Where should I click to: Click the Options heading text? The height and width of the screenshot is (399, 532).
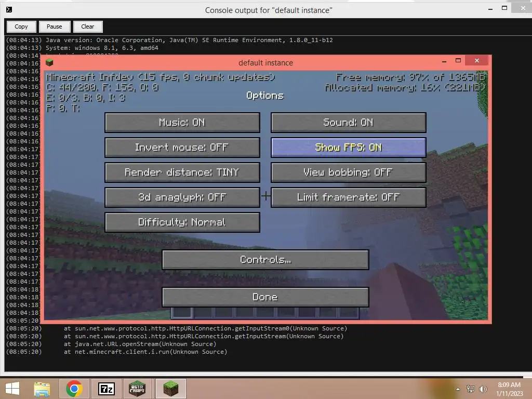pyautogui.click(x=265, y=96)
